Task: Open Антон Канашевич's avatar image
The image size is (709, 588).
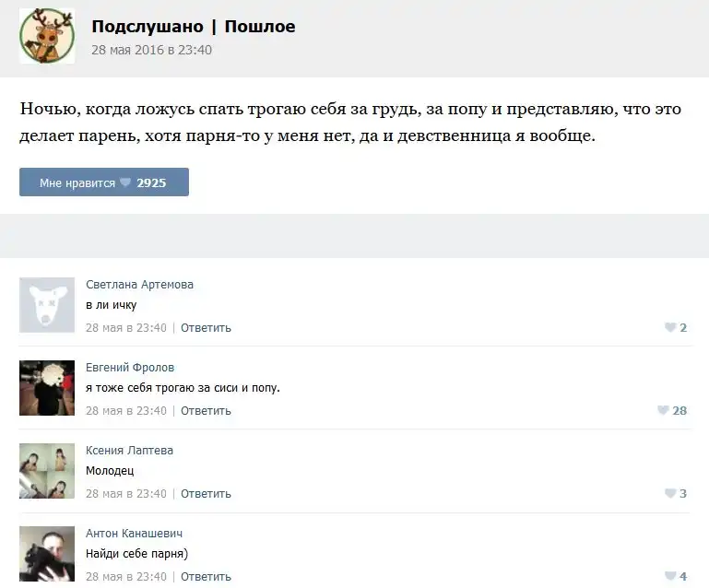Action: (47, 554)
